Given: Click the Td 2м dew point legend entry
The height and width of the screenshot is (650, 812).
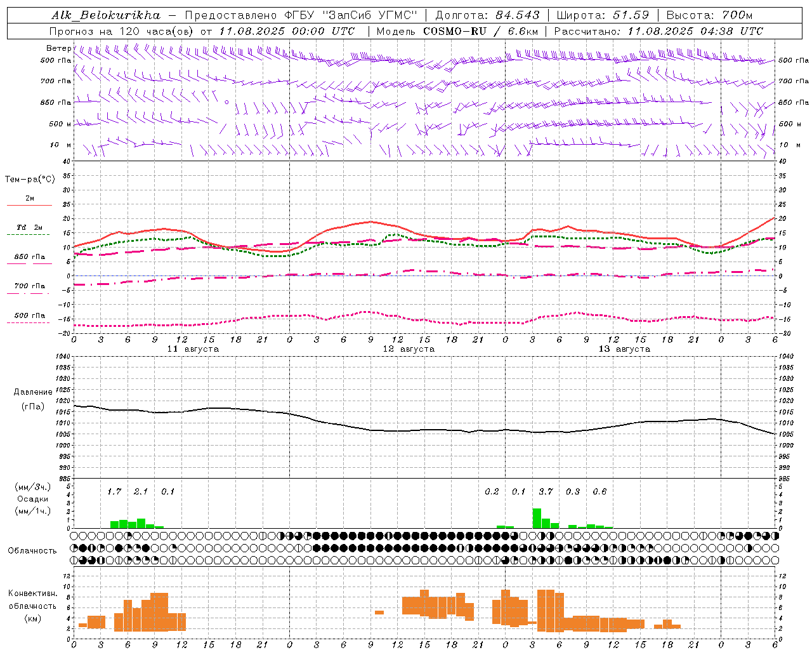Looking at the screenshot, I should point(30,227).
